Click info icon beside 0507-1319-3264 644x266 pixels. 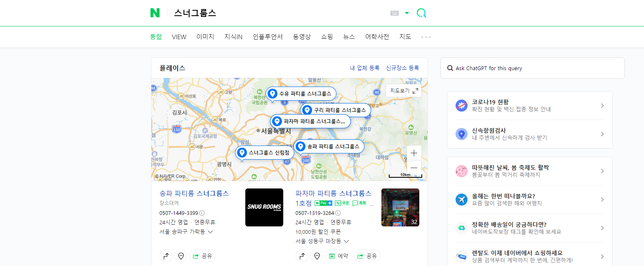[x=338, y=213]
